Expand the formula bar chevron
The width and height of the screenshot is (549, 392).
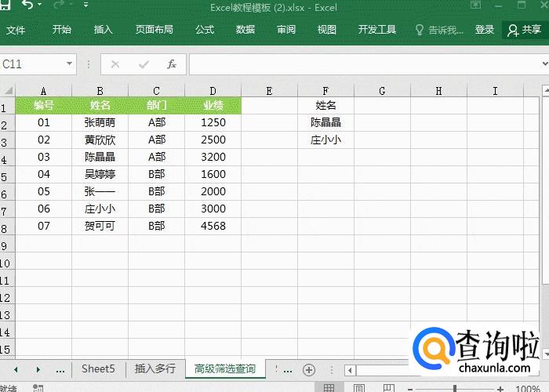(x=545, y=64)
